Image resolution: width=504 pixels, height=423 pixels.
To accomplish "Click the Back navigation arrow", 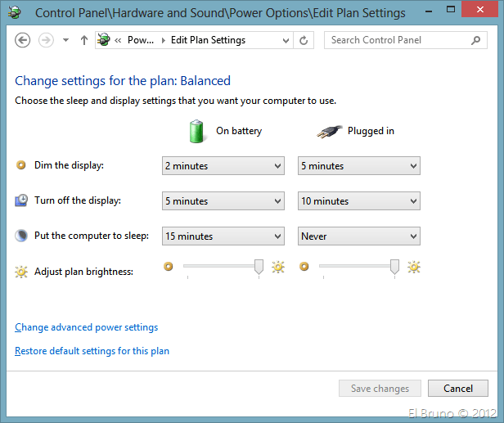I will click(23, 40).
